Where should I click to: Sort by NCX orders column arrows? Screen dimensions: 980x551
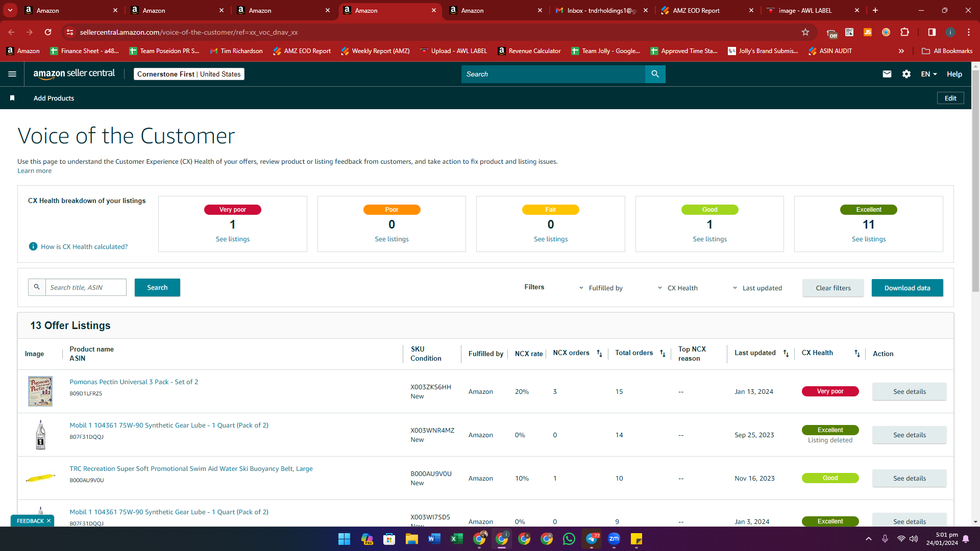[599, 353]
